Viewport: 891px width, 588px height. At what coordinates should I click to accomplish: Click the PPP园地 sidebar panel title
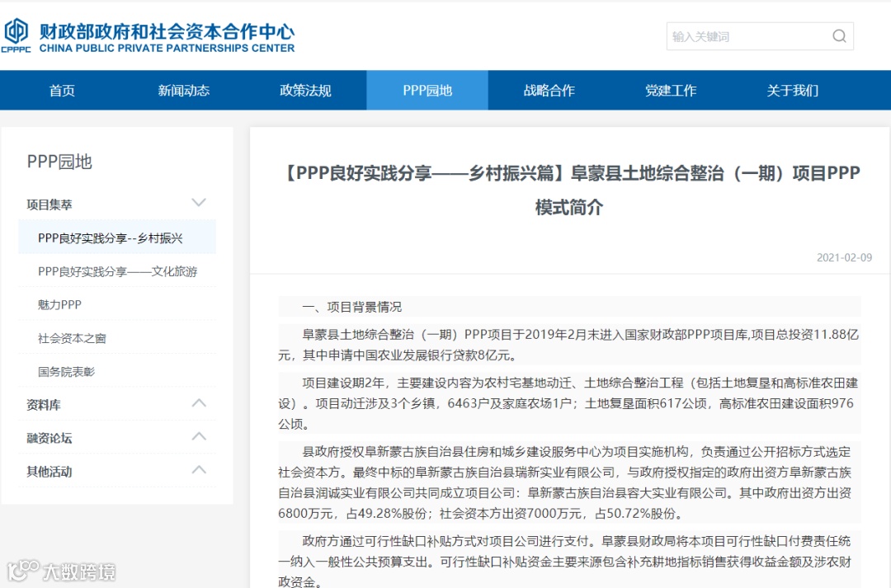coord(59,162)
